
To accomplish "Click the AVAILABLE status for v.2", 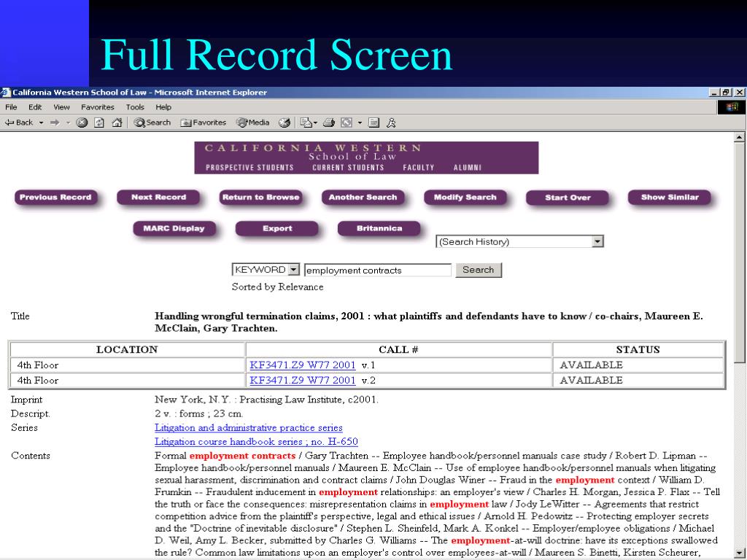I will tap(591, 381).
